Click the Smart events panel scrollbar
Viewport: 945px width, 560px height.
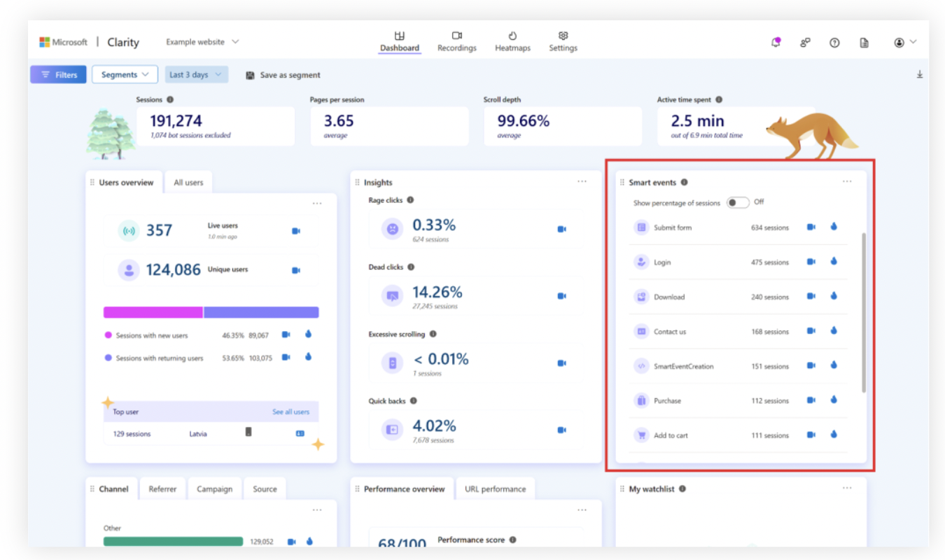(x=864, y=312)
